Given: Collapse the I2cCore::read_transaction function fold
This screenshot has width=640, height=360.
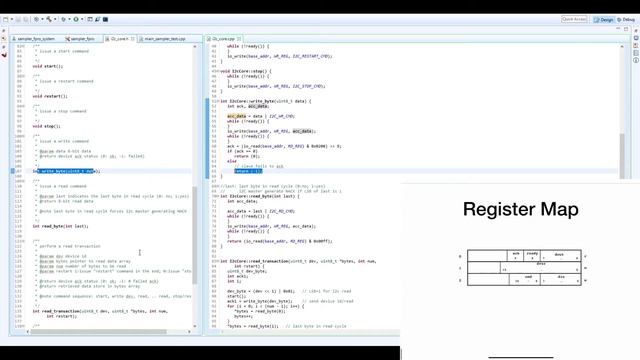Looking at the screenshot, I should 218,261.
